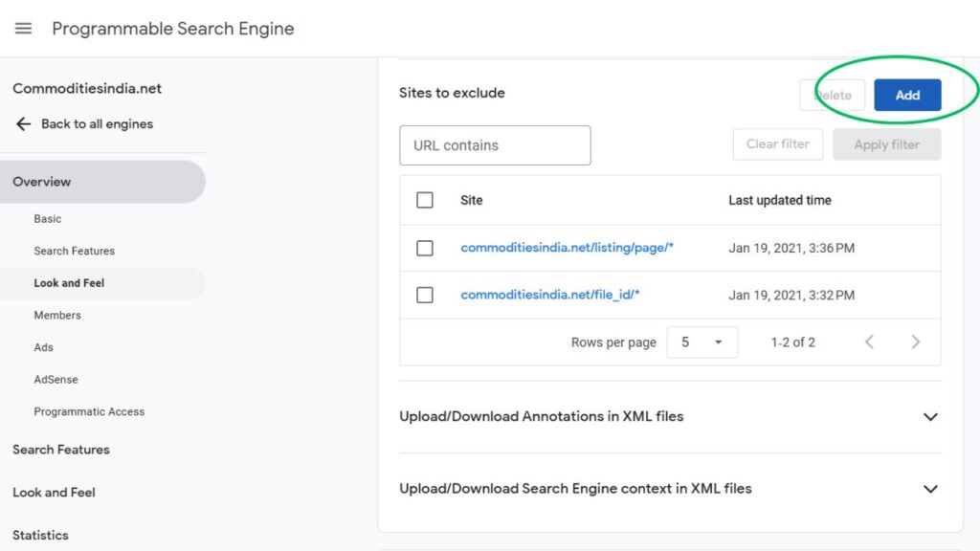Viewport: 980px width, 551px height.
Task: Click the Programmable Search Engine title
Action: tap(172, 29)
